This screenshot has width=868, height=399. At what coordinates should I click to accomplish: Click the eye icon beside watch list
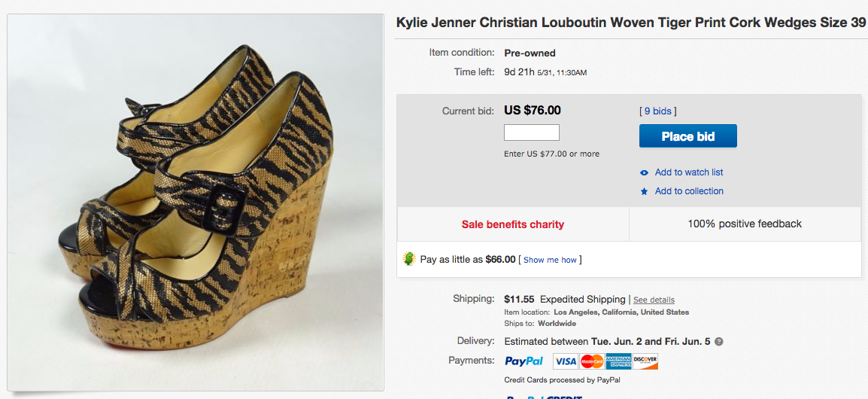(644, 172)
